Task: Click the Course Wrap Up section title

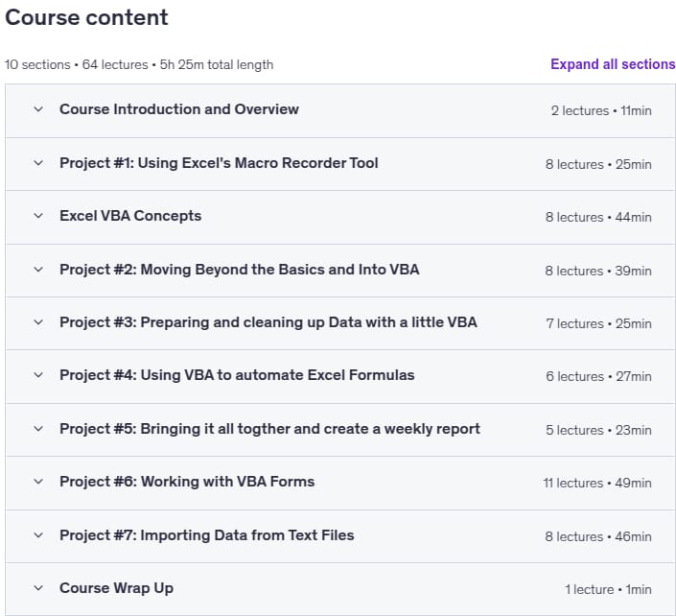Action: [x=116, y=588]
